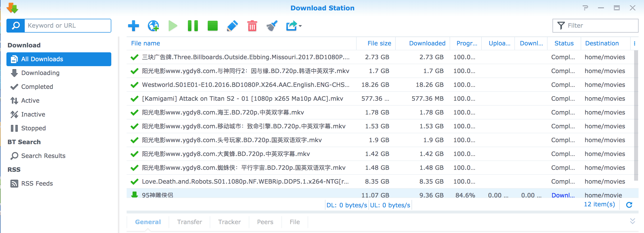
Task: Click the 18.26 GB file size cell
Action: click(x=375, y=85)
